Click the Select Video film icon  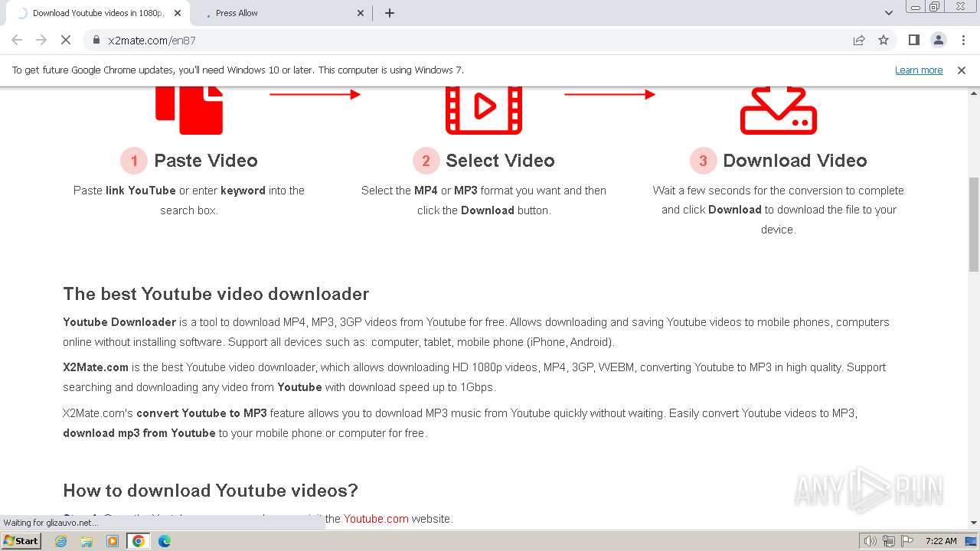tap(484, 111)
